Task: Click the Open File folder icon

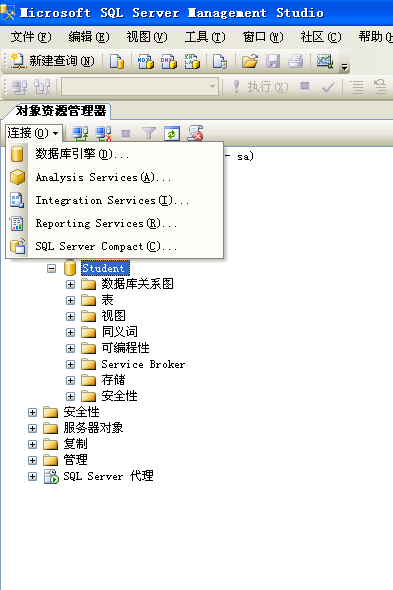Action: click(250, 61)
